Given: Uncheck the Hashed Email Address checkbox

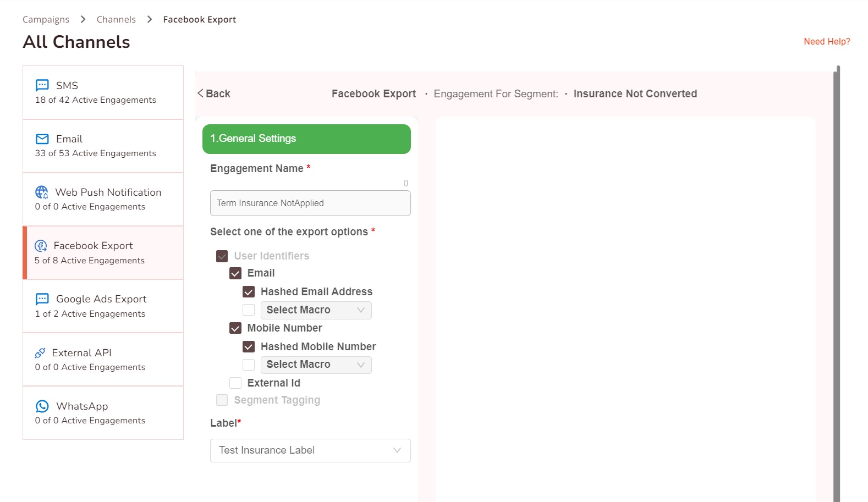Looking at the screenshot, I should coord(249,292).
